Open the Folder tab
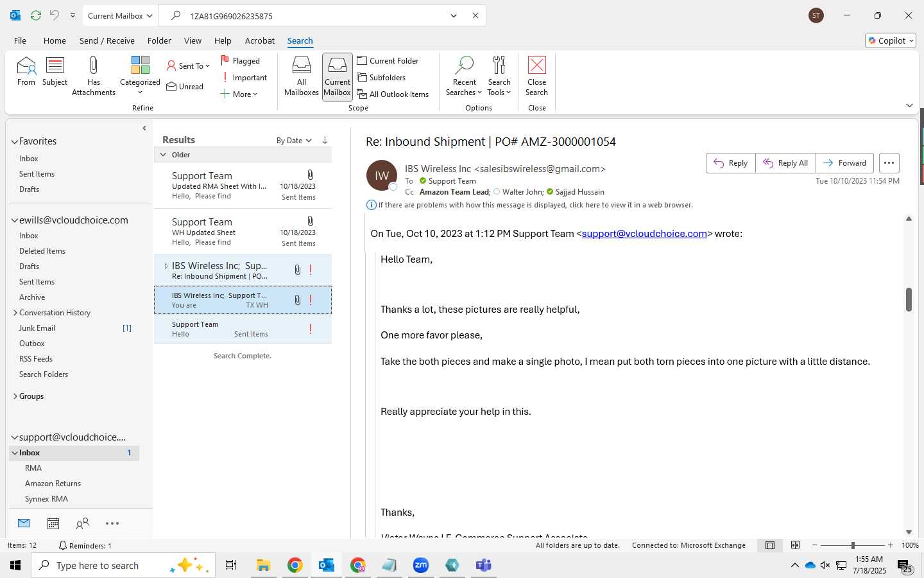The image size is (924, 578). pos(159,40)
